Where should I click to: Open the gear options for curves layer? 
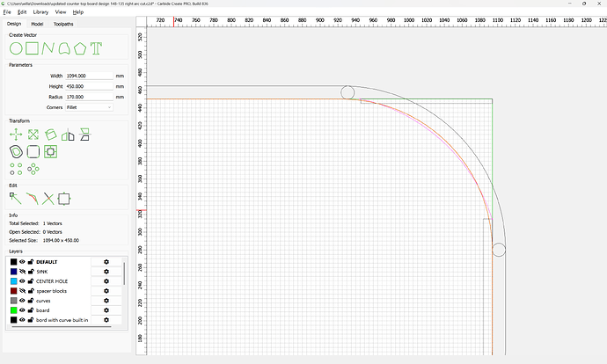pyautogui.click(x=106, y=301)
